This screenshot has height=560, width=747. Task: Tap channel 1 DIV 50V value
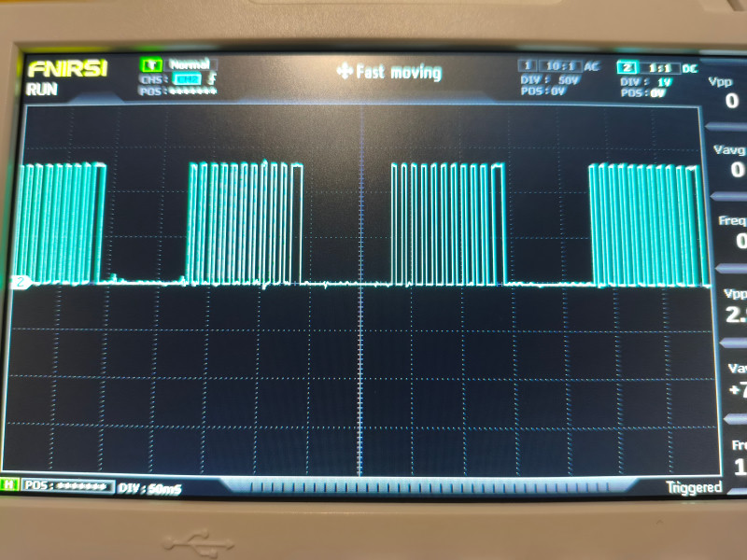550,79
